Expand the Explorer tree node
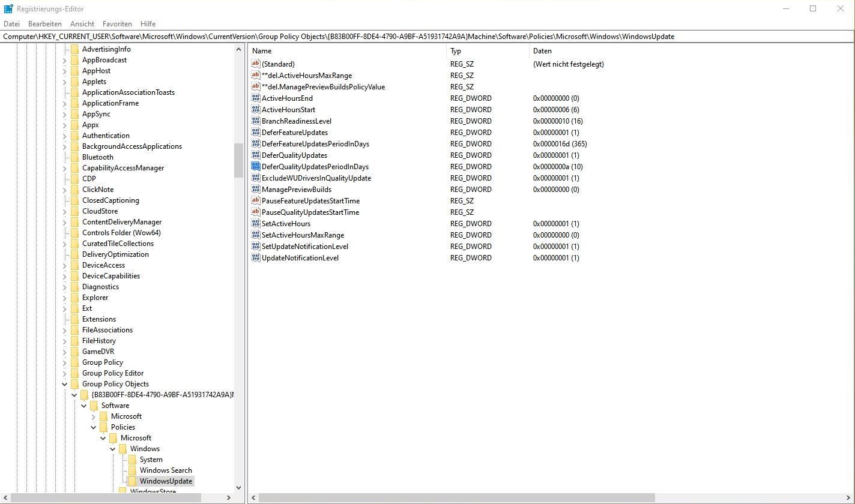The height and width of the screenshot is (504, 855). [x=65, y=298]
